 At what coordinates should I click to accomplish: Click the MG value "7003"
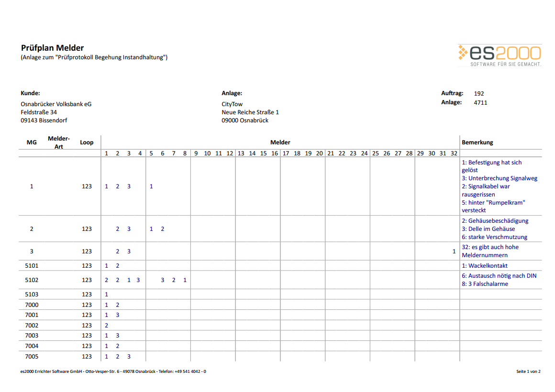point(32,336)
